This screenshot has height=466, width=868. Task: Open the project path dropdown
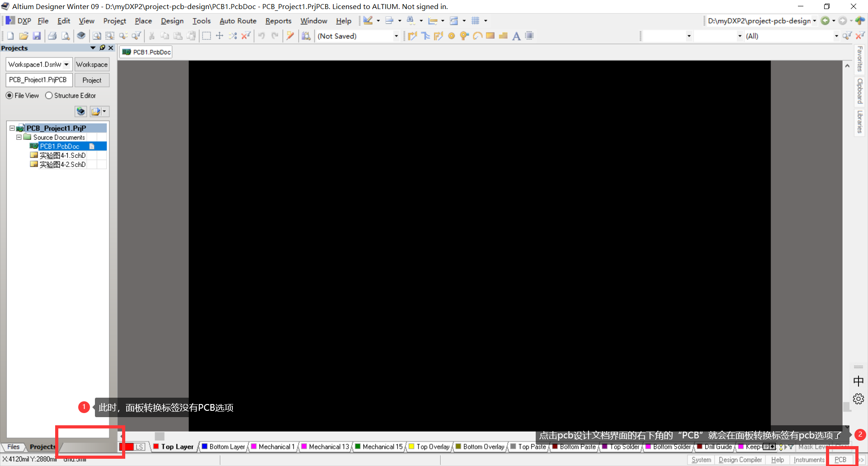pos(815,21)
